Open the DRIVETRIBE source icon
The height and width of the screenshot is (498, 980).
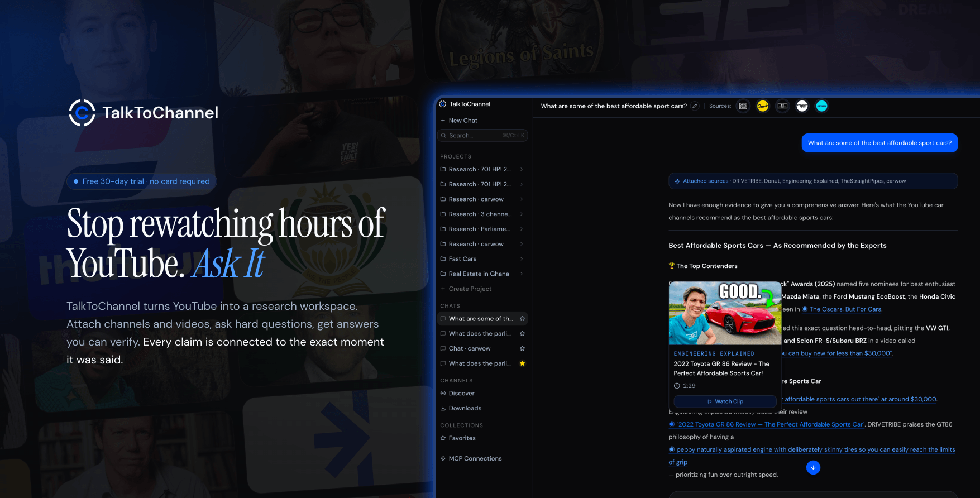coord(743,106)
